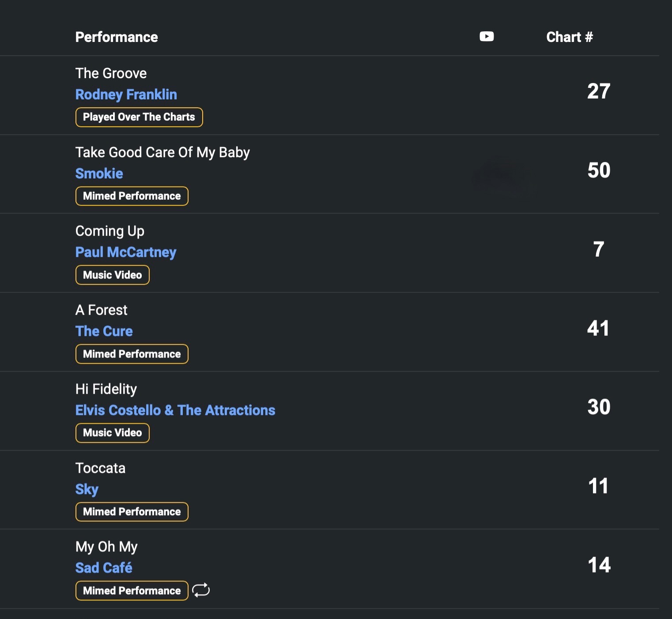Go to Paul McCartney's artist page
Screen dimensions: 672x619
click(x=125, y=252)
